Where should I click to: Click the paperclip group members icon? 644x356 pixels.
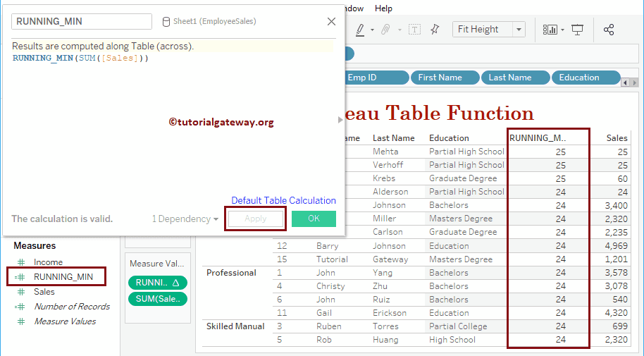(385, 30)
